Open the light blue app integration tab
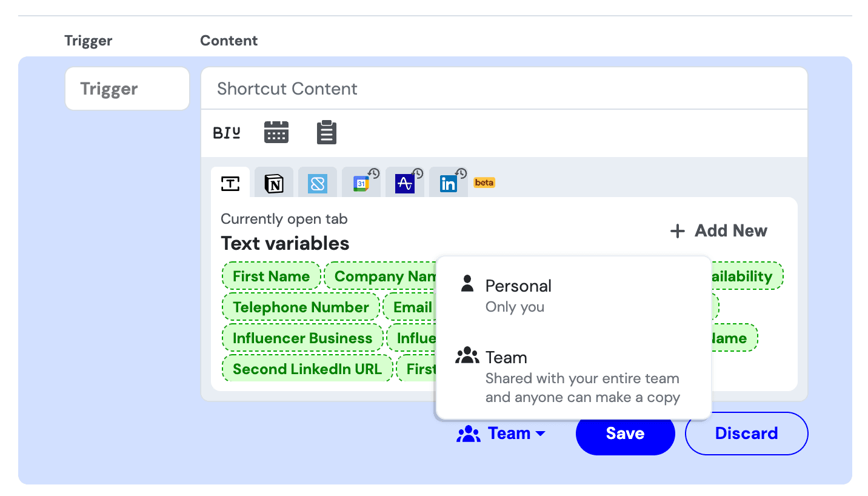This screenshot has width=868, height=496. [317, 183]
